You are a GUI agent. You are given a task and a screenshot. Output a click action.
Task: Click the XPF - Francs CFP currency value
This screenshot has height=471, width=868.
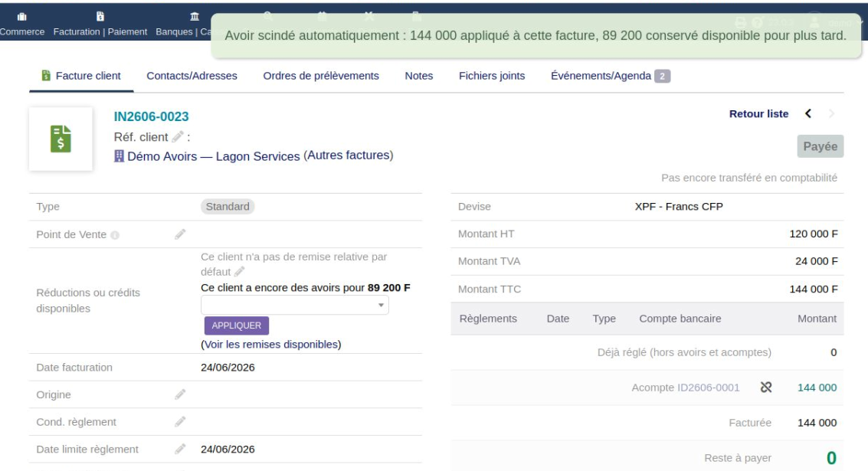click(679, 207)
